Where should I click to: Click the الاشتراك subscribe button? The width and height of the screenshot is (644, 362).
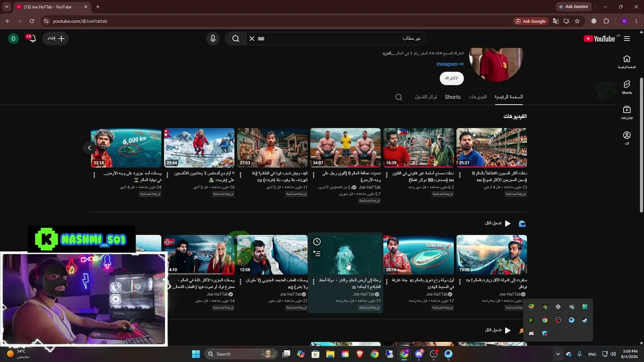coord(452,78)
